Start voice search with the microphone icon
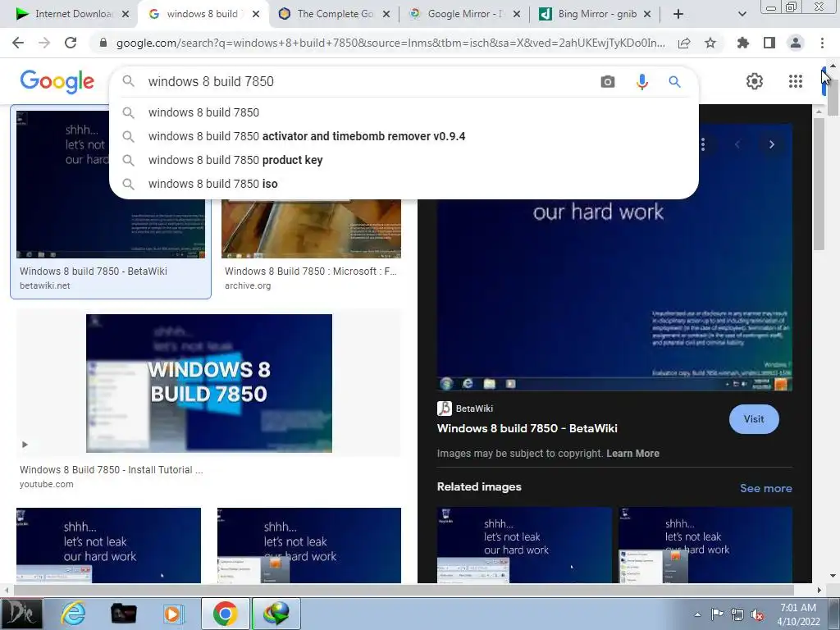840x630 pixels. [x=641, y=81]
